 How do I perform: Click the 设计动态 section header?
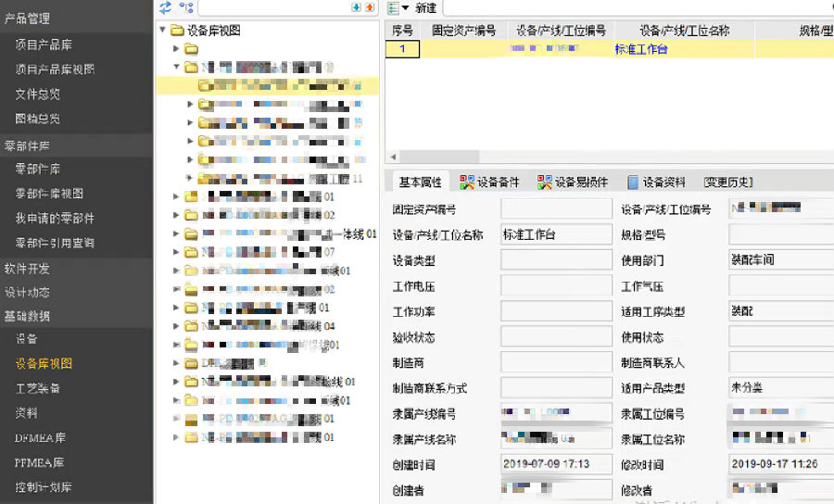pyautogui.click(x=27, y=293)
